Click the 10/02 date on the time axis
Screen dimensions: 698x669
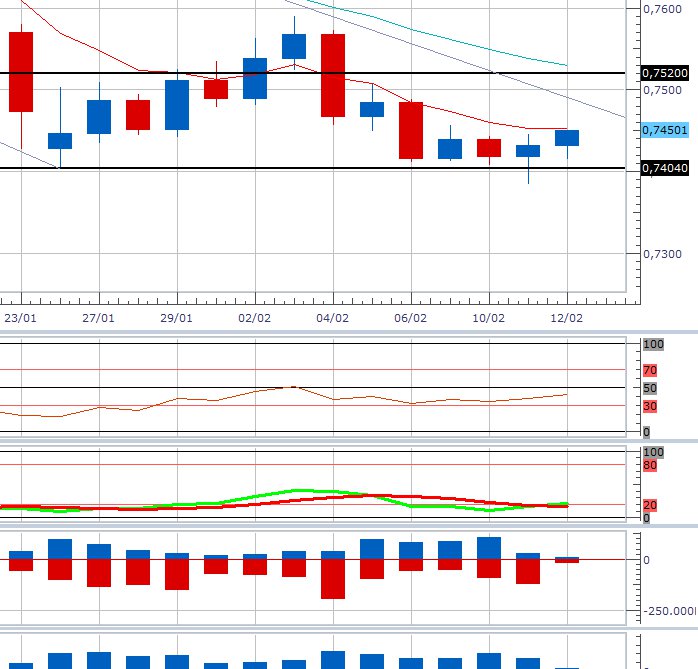pos(488,317)
